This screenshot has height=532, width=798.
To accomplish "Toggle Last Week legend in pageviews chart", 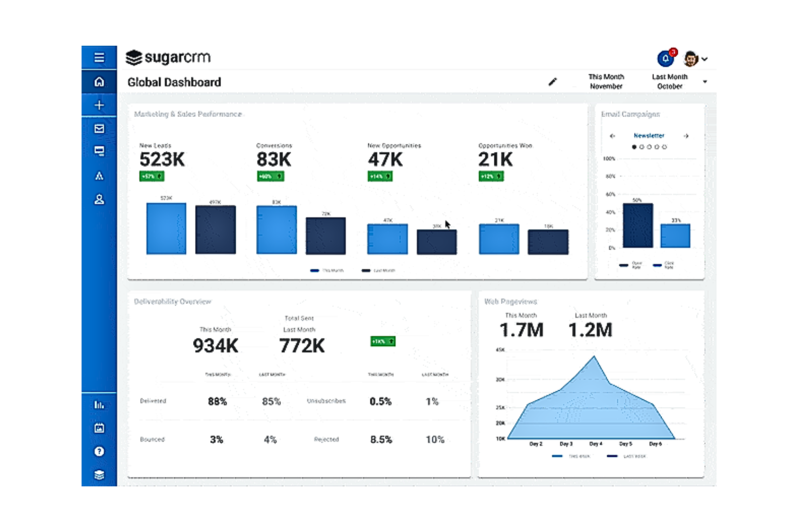I will click(626, 456).
